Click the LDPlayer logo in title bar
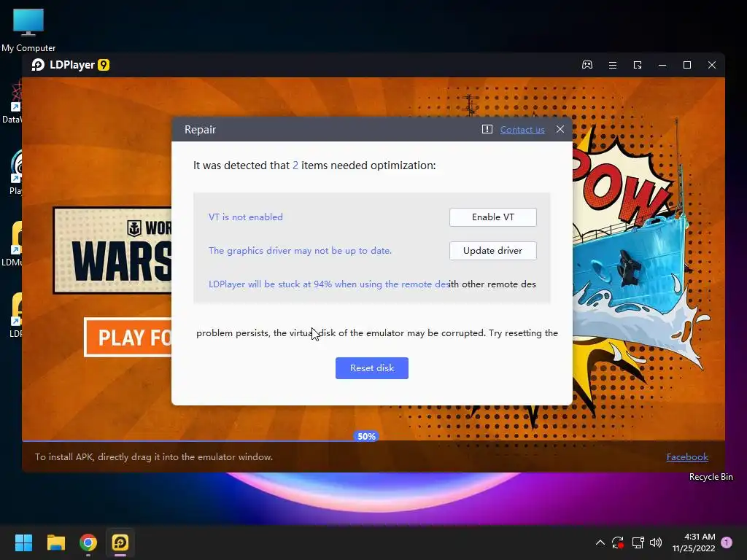The image size is (747, 560). pyautogui.click(x=71, y=65)
